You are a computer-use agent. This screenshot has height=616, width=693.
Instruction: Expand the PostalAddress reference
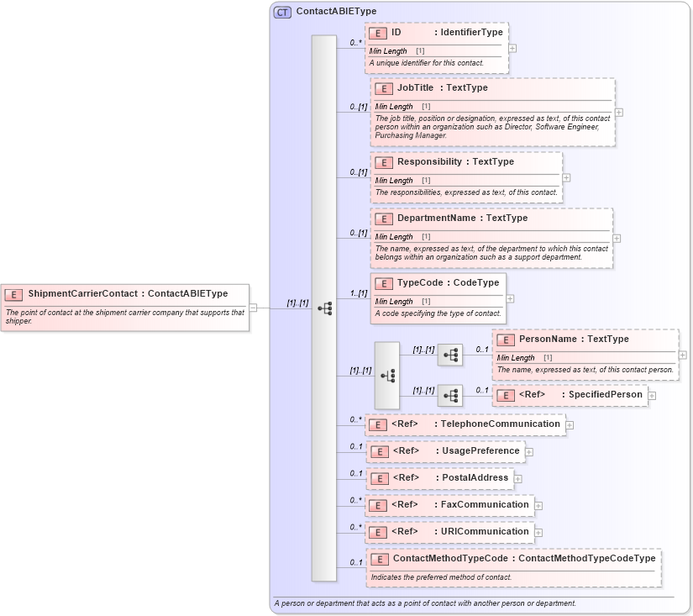(519, 477)
